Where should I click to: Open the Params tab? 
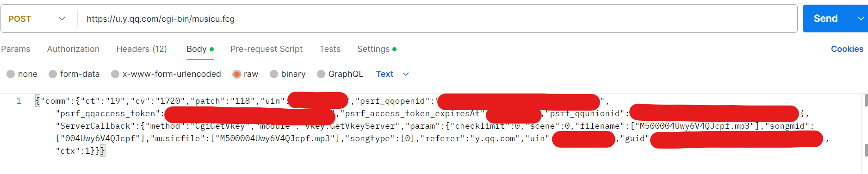coord(16,49)
